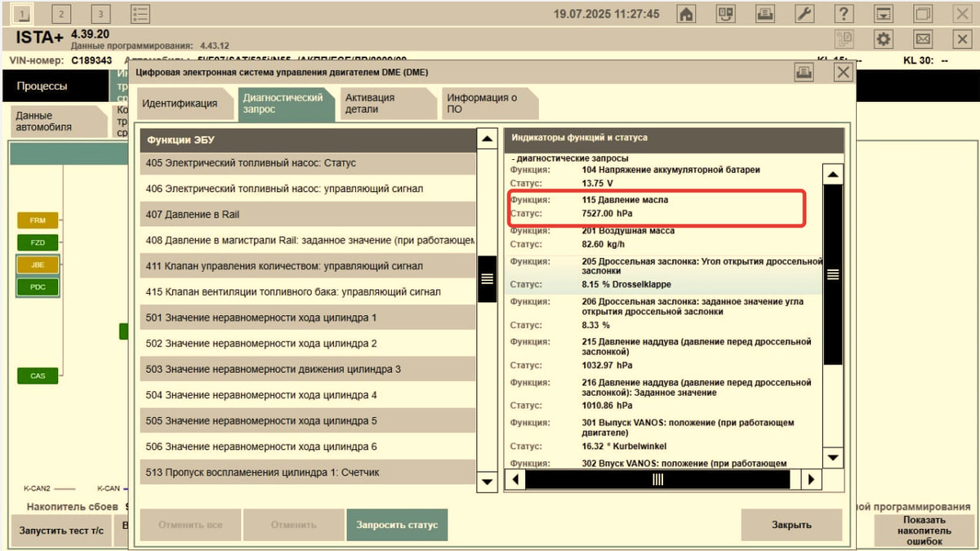This screenshot has width=980, height=551.
Task: Select 502 неравномерности хода цилиндра 2
Action: point(307,344)
